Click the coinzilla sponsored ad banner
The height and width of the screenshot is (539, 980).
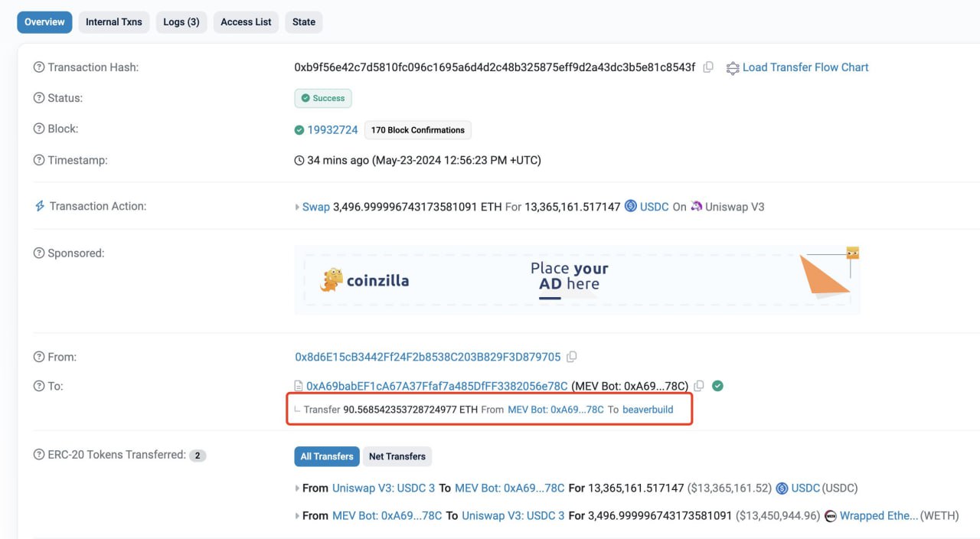(x=577, y=280)
